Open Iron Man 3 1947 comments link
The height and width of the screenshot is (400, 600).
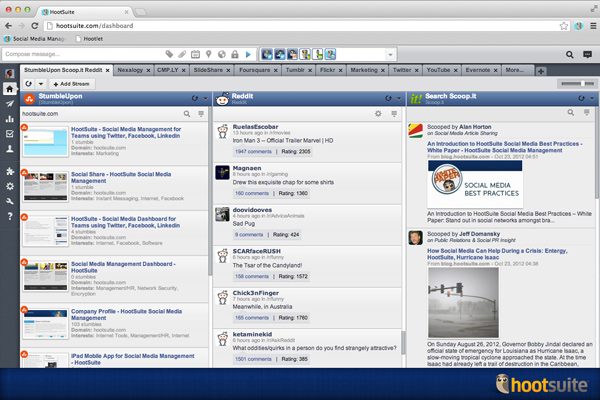coord(253,152)
